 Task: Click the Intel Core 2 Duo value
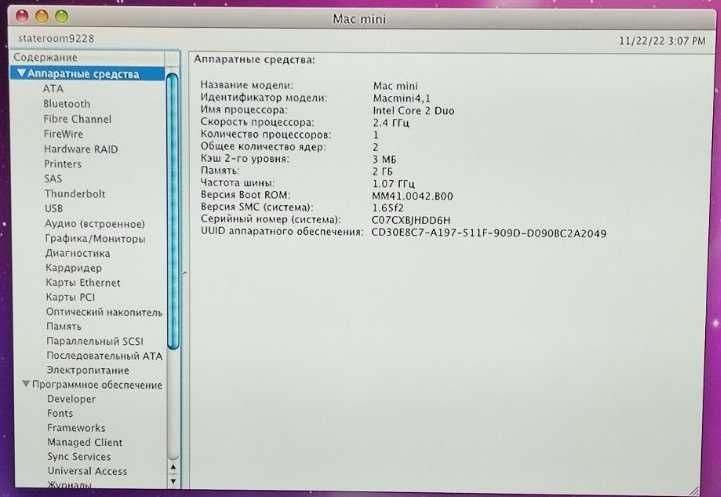(413, 111)
